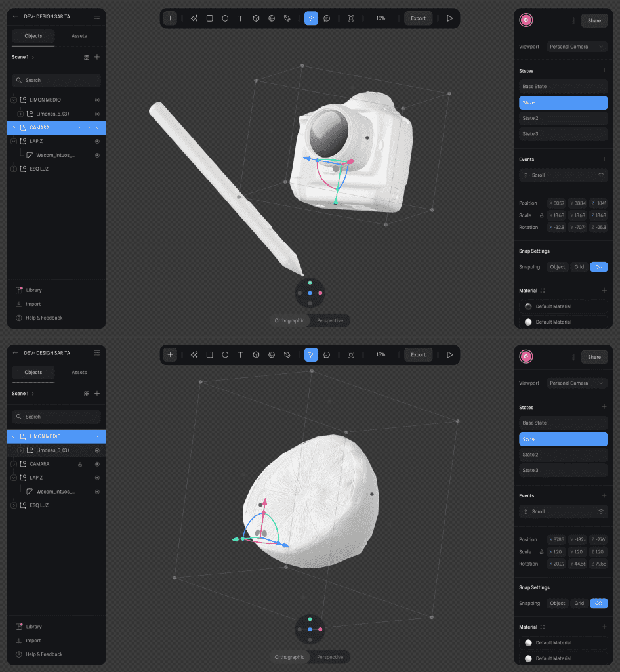Toggle visibility of the unselected LIMON MEDIO layer
The height and width of the screenshot is (672, 620).
pos(97,100)
